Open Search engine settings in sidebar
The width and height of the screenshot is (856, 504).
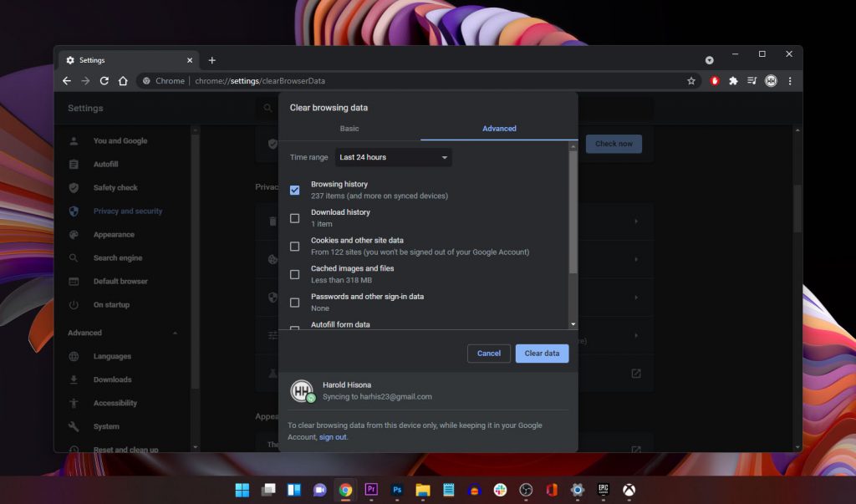pos(117,258)
